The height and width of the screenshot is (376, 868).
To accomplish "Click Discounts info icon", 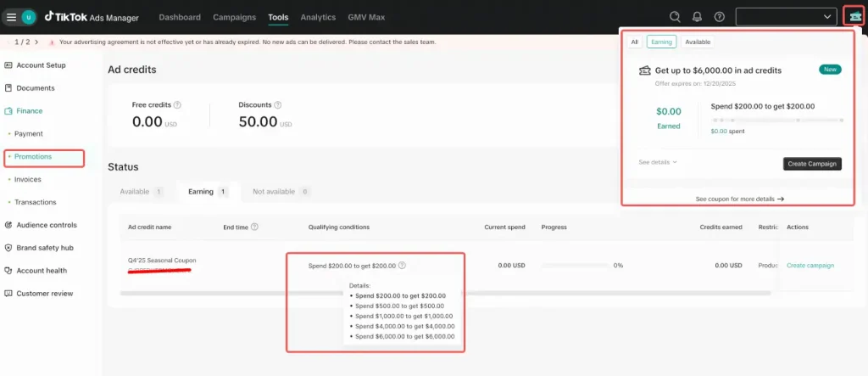I will pyautogui.click(x=278, y=104).
